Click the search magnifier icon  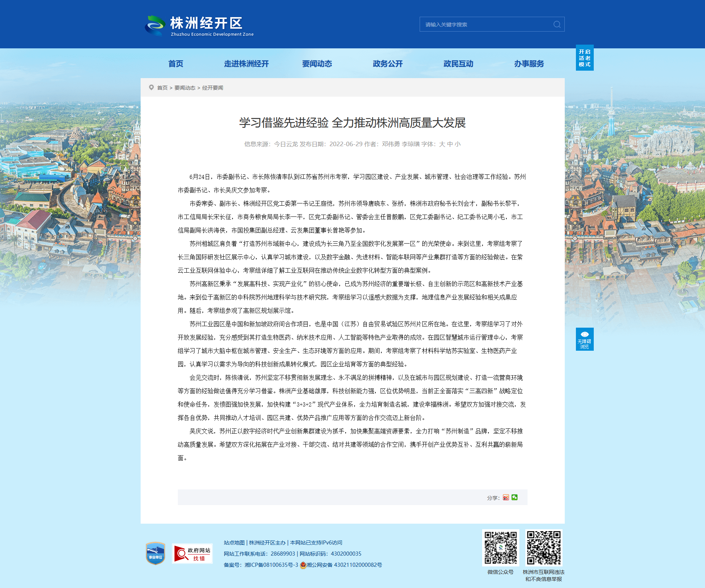[557, 25]
